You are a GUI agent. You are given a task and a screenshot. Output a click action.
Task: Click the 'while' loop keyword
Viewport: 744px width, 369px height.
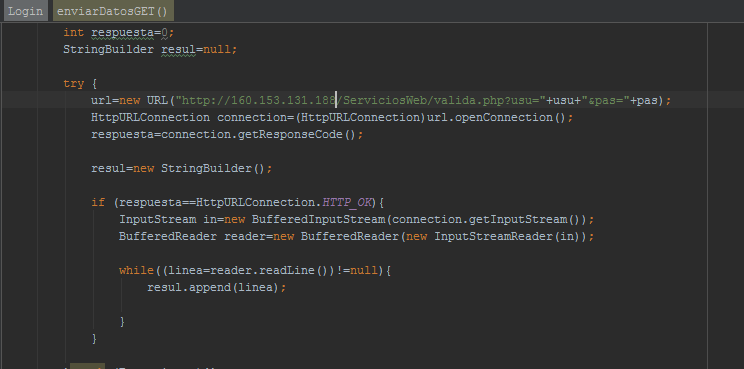[137, 270]
